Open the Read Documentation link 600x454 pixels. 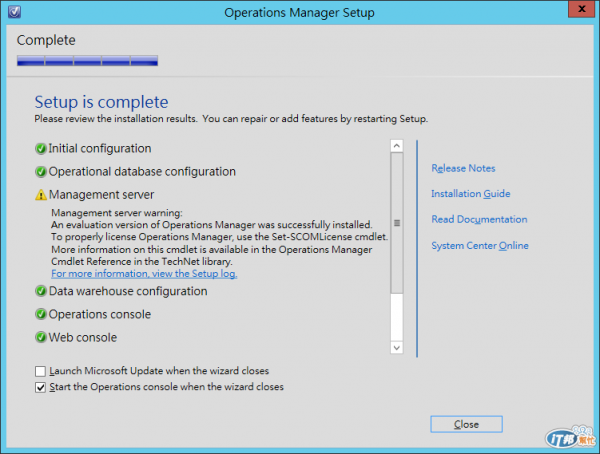click(x=479, y=219)
